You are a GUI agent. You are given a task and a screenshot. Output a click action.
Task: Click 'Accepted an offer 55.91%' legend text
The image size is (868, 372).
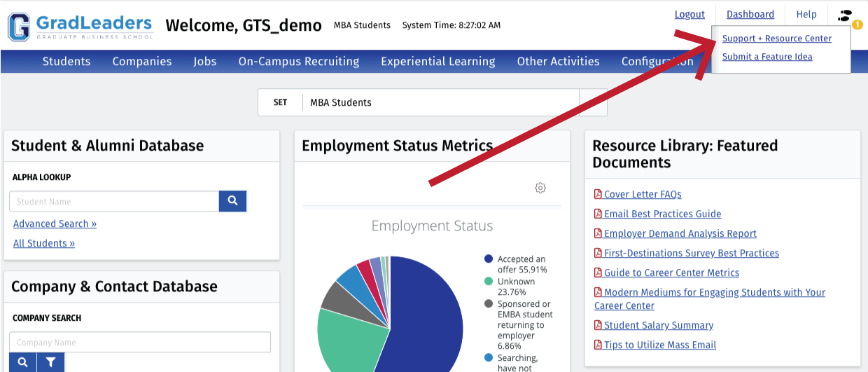point(522,264)
